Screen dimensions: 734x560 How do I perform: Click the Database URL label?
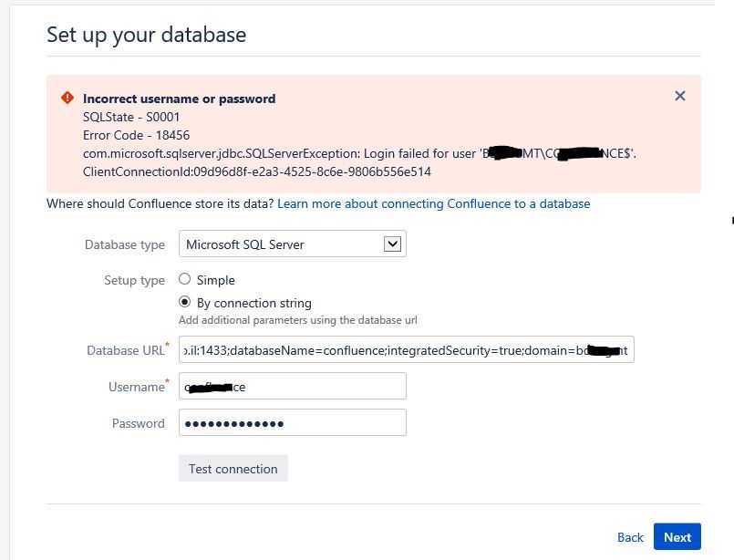coord(126,350)
